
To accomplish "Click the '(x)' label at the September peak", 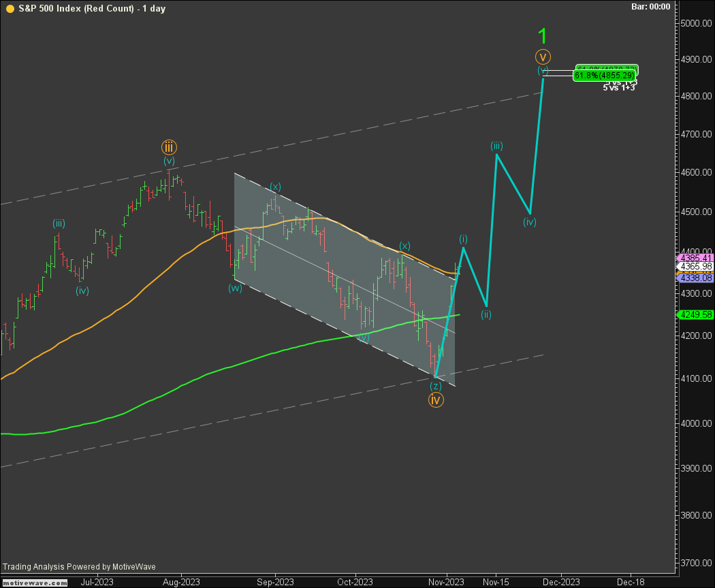I will [x=275, y=186].
